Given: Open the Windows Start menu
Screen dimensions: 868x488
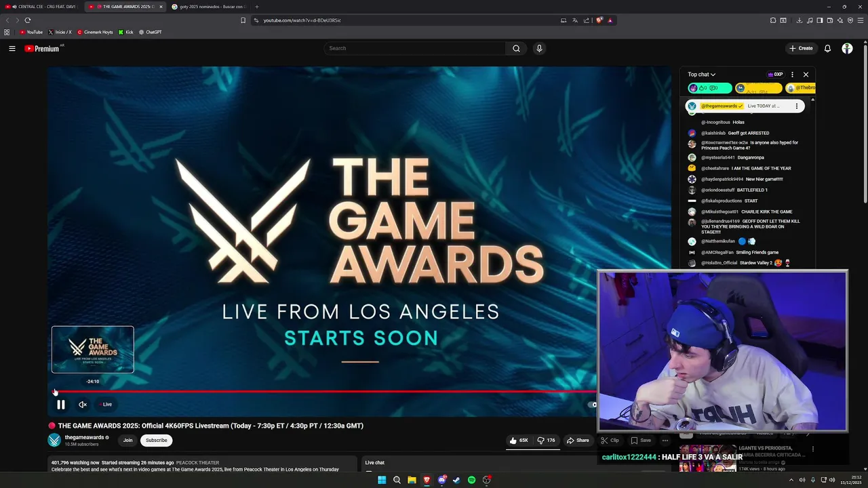Looking at the screenshot, I should 382,480.
